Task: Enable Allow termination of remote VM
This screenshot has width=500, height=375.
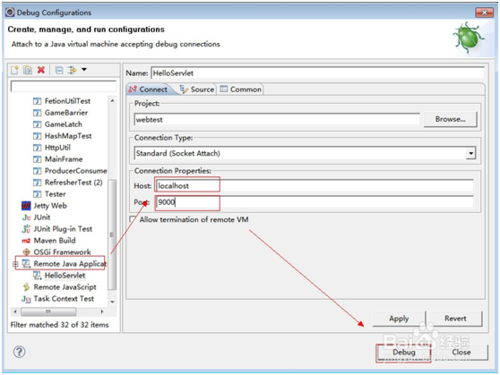Action: [x=133, y=220]
